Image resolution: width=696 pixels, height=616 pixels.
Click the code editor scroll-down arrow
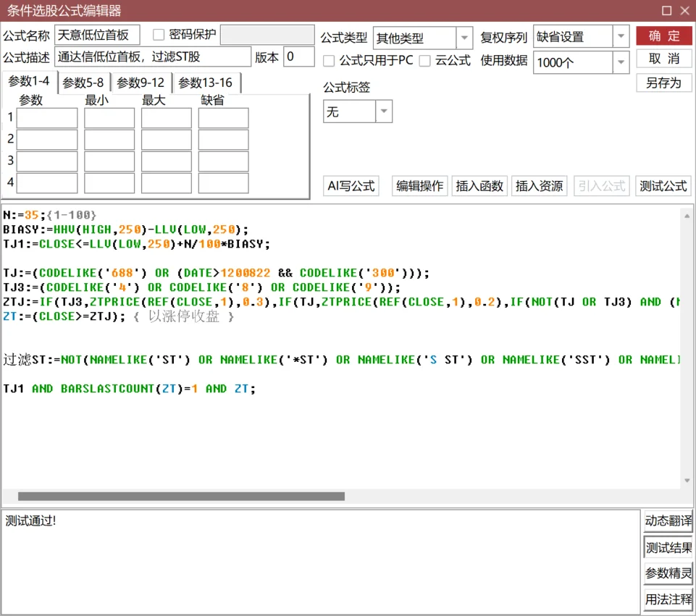(687, 481)
